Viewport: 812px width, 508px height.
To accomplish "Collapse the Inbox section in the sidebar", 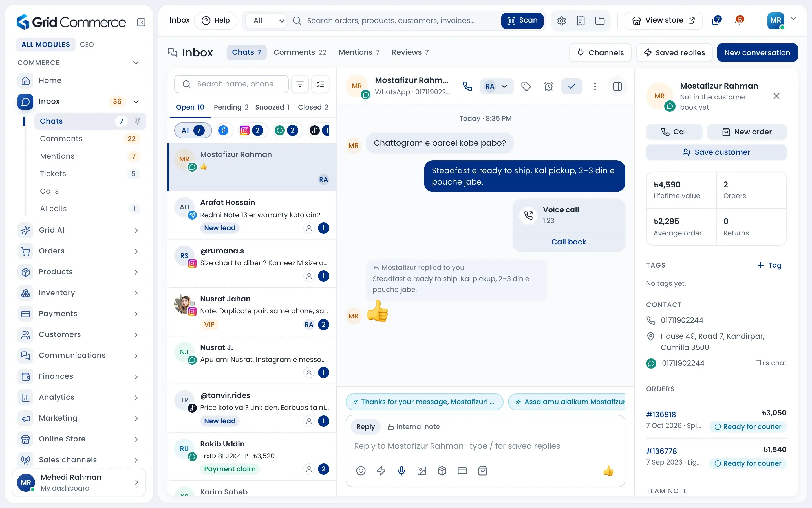I will pyautogui.click(x=136, y=102).
